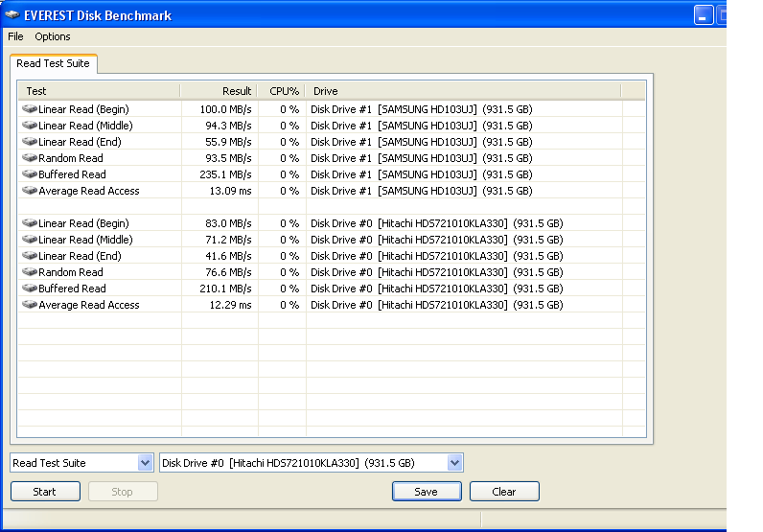Click disk icon beside 93.5 MB/s Random Read
Image resolution: width=763 pixels, height=532 pixels.
[30, 158]
